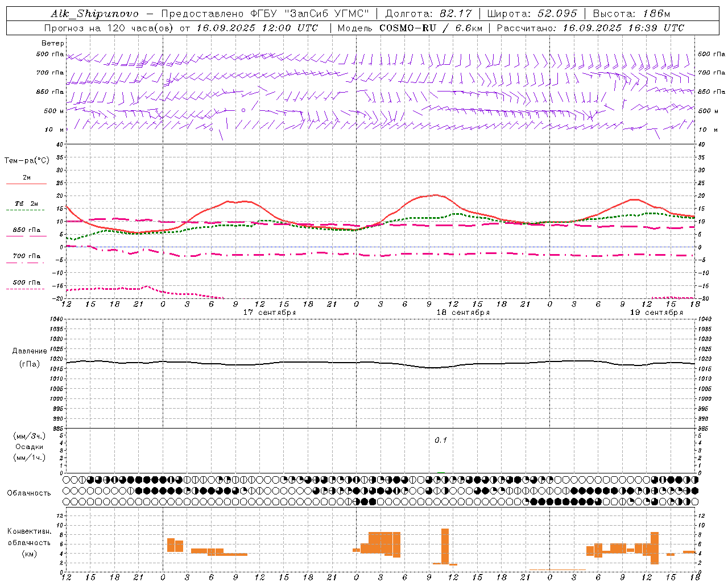Image resolution: width=728 pixels, height=582 pixels.
Task: Click the tallest orange convective bar on 18 сентября
Action: (x=445, y=546)
